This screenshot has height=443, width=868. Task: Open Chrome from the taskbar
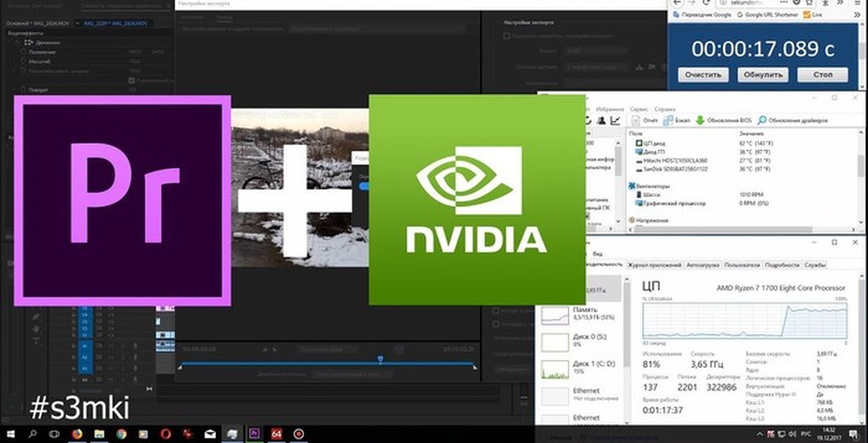coord(120,434)
